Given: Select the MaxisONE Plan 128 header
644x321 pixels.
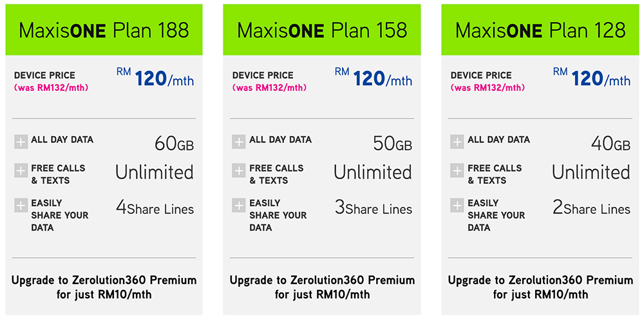Looking at the screenshot, I should 540,30.
